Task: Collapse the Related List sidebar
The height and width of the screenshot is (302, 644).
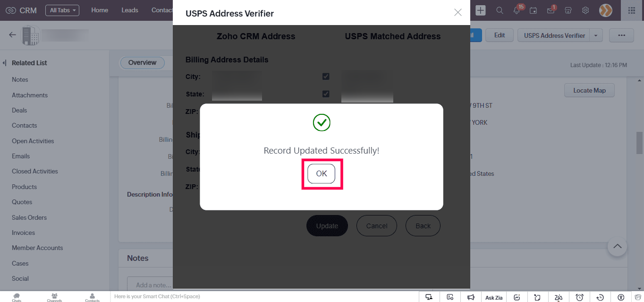Action: 4,63
